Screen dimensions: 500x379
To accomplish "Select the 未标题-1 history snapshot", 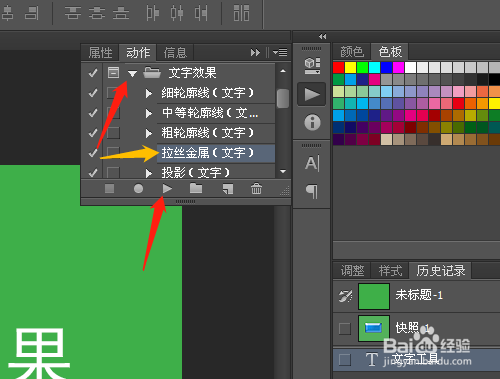I will click(417, 296).
